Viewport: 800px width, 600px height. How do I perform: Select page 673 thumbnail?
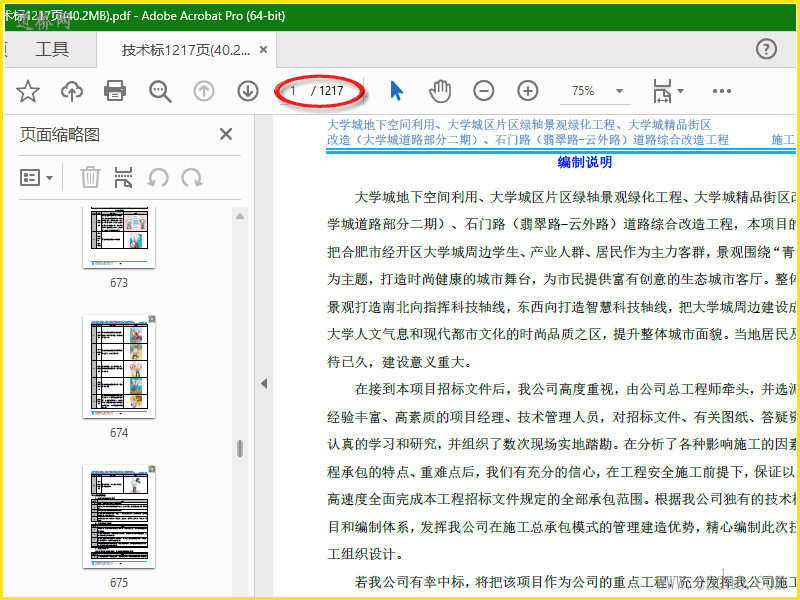[119, 237]
